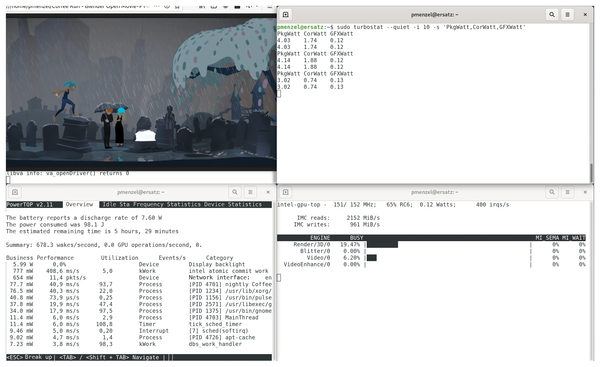Image resolution: width=600 pixels, height=367 pixels.
Task: Click search icon in intel-gpu-top terminal
Action: [552, 192]
